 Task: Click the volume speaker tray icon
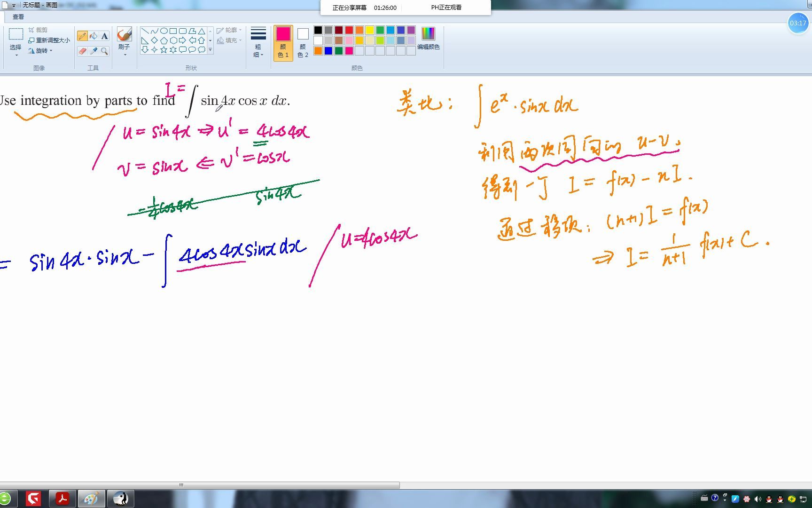757,499
